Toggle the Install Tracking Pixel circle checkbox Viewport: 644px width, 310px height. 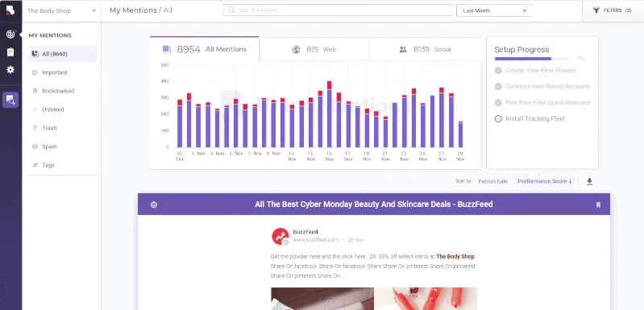click(498, 119)
